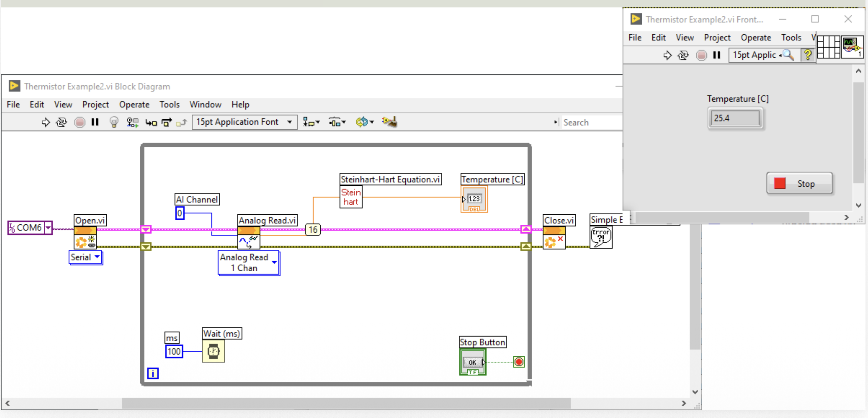Toggle Highlight Execution light bulb
Image resolution: width=868 pixels, height=418 pixels.
point(114,122)
